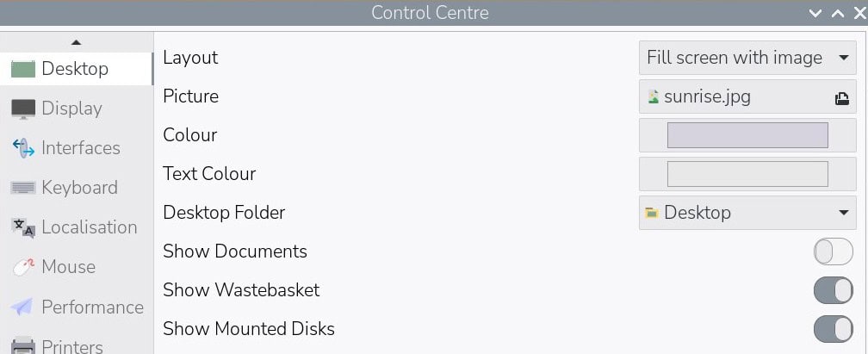This screenshot has width=868, height=354.
Task: Expand the Desktop Folder dropdown
Action: click(x=747, y=213)
